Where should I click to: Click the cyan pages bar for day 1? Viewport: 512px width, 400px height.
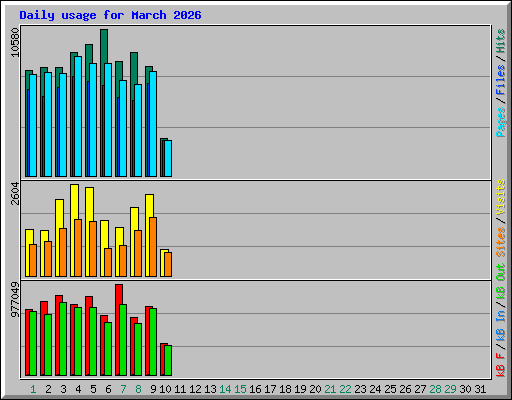coord(33,125)
